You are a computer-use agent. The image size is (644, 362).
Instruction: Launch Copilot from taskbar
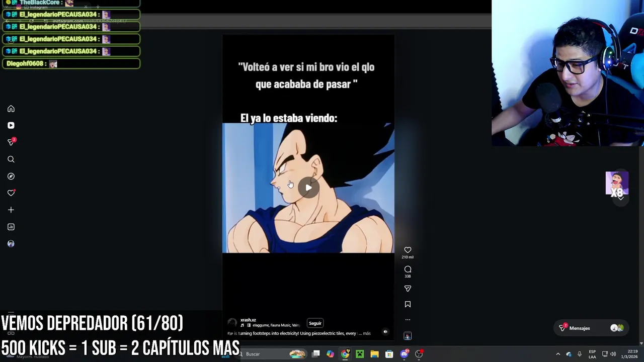[330, 354]
